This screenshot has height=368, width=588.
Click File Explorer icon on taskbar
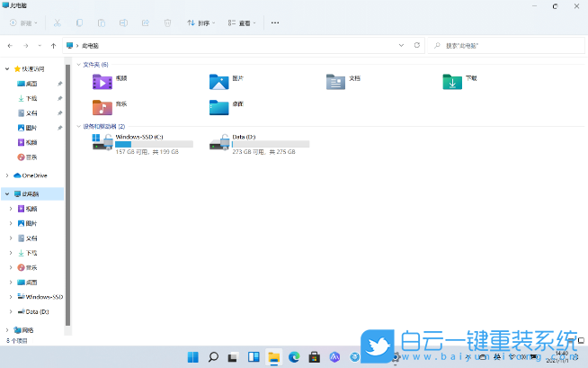(x=273, y=357)
